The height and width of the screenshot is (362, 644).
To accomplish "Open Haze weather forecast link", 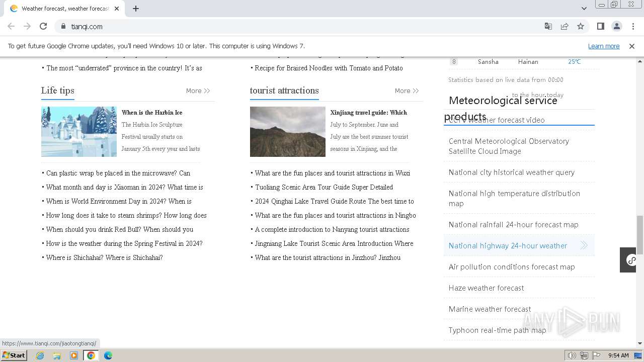I will tap(486, 288).
